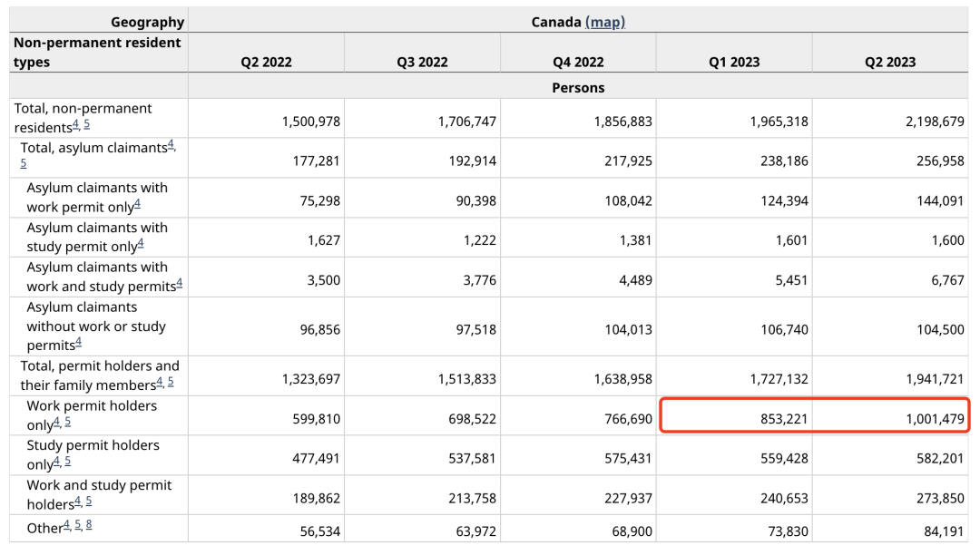
Task: Select the cell with value 84,191
Action: [890, 528]
